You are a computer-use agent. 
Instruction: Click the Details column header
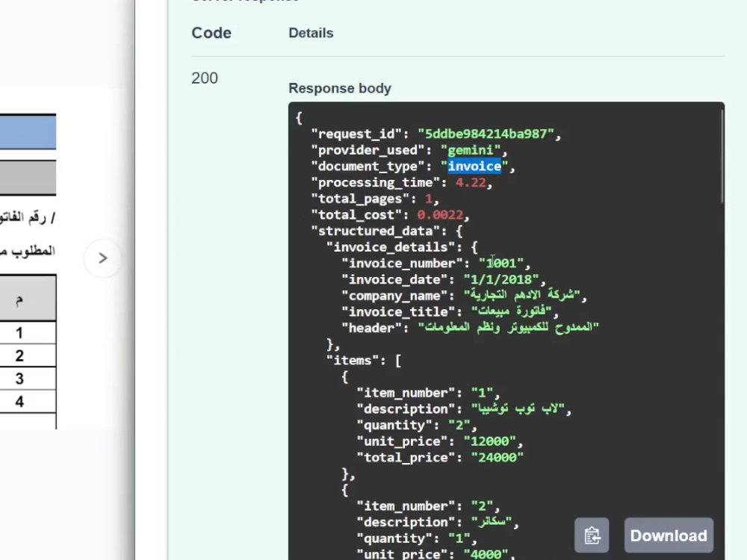pyautogui.click(x=311, y=34)
